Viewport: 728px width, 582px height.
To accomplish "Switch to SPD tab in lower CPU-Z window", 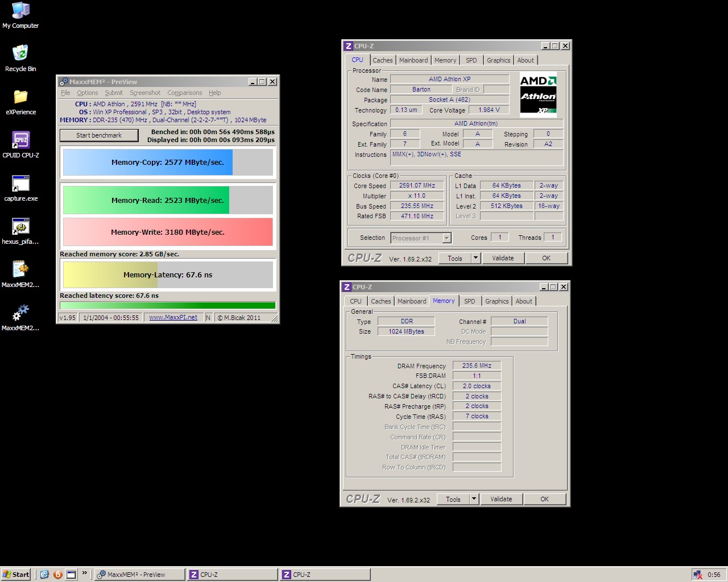I will [x=470, y=301].
